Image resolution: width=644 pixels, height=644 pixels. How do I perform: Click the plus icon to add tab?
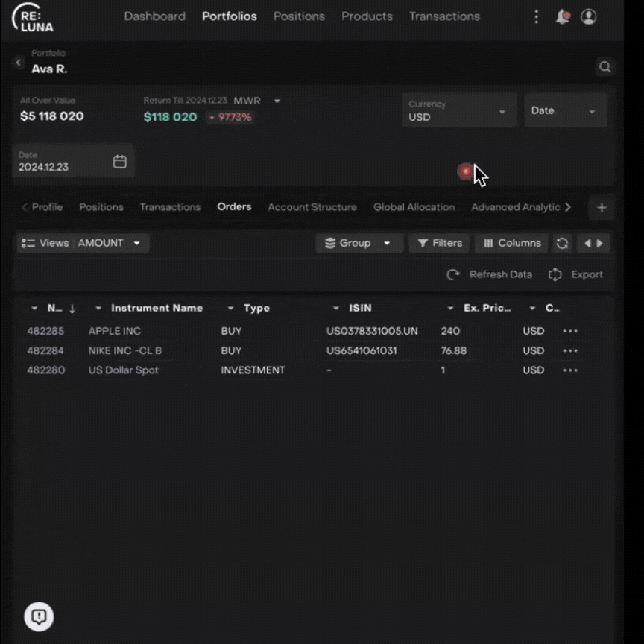(602, 208)
